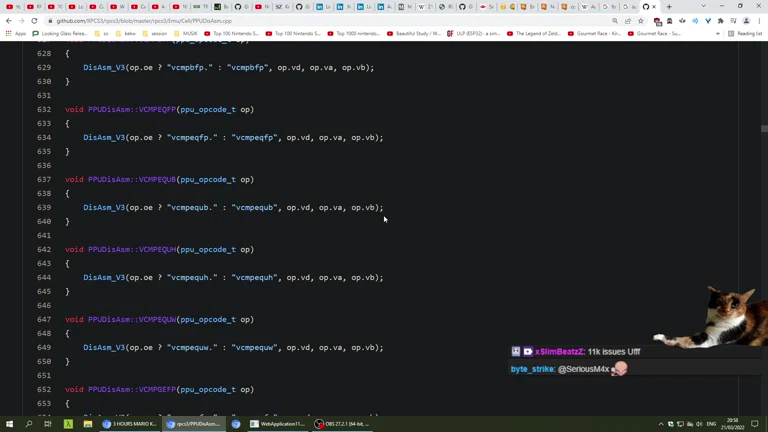Expand the hidden bookmarks overflow chevron

(x=718, y=33)
